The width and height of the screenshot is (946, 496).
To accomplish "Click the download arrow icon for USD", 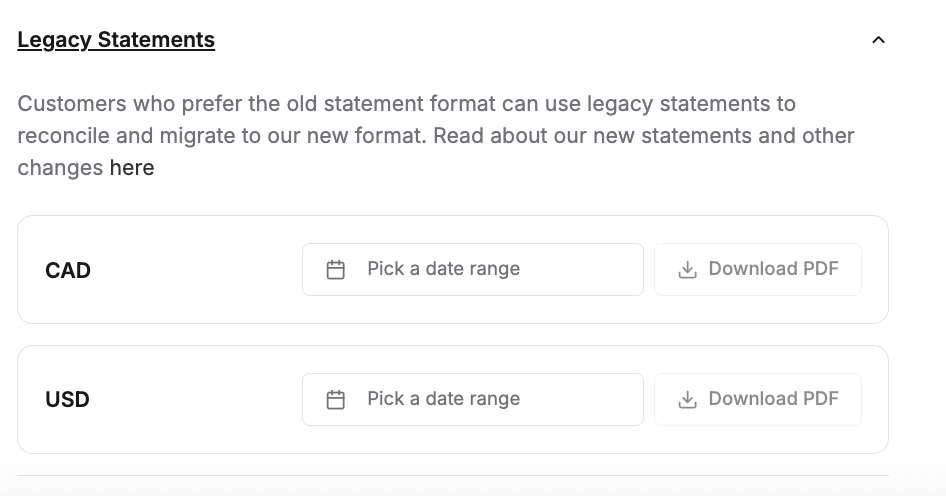I will click(x=687, y=400).
